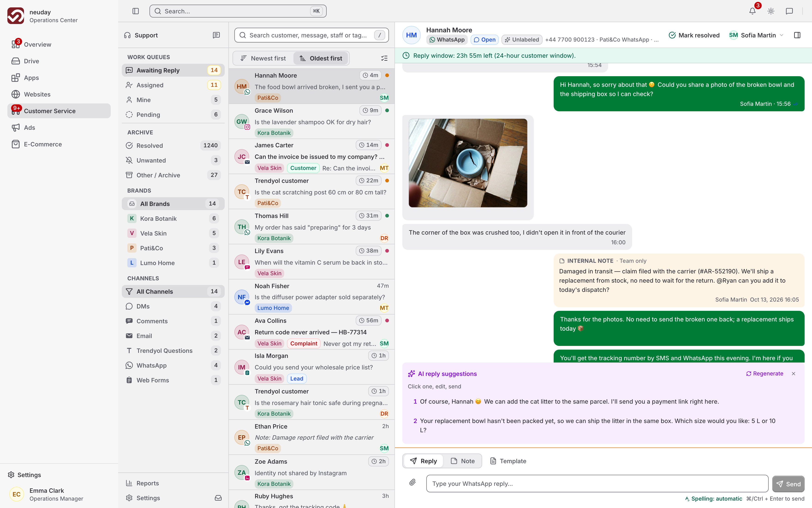The width and height of the screenshot is (812, 508).
Task: Click the Open status badge
Action: point(484,40)
